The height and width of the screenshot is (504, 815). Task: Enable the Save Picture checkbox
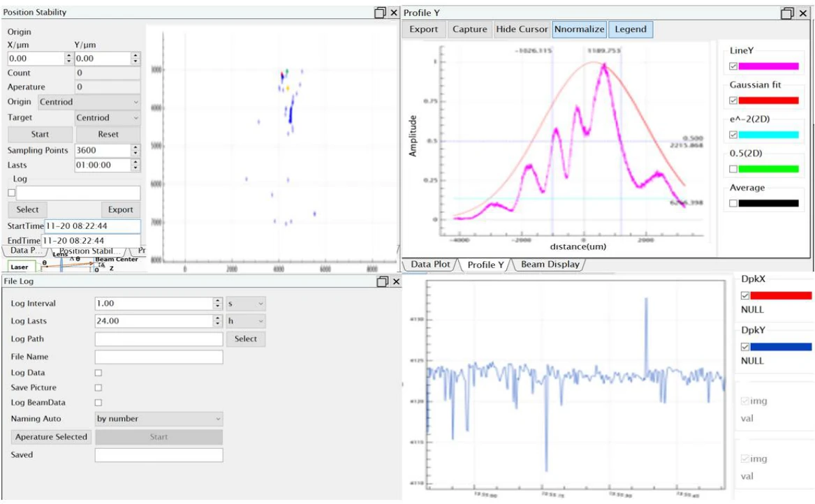click(98, 387)
